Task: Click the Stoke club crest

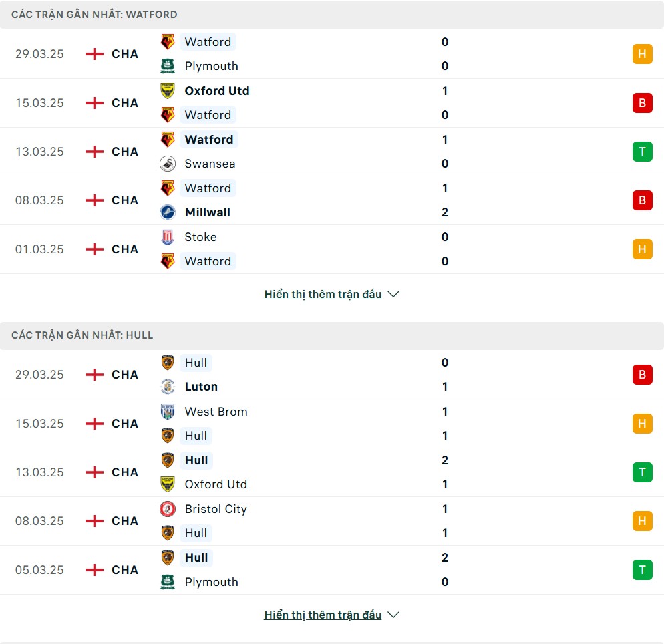Action: coord(168,237)
